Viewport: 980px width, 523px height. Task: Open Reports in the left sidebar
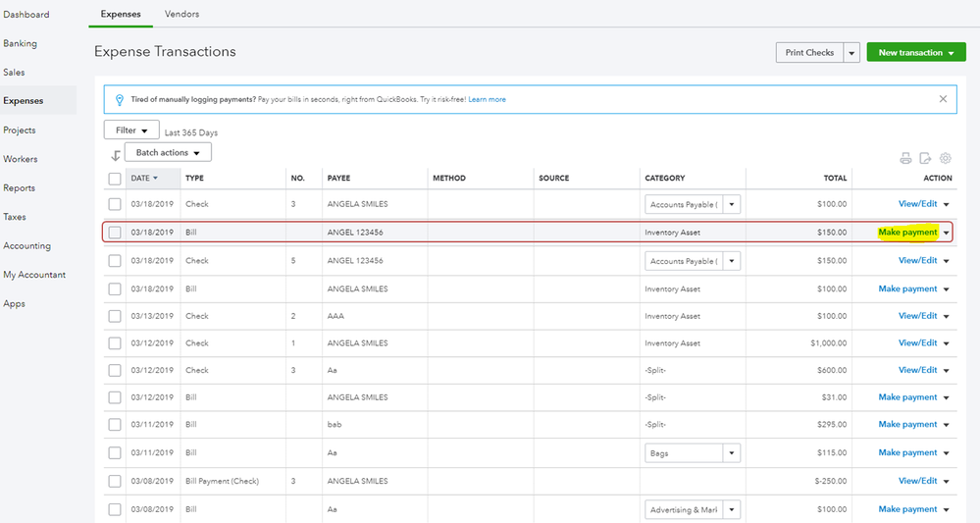tap(19, 188)
